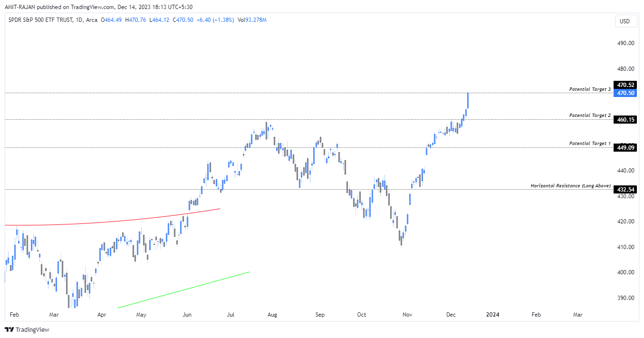Click the Horizontal Resistance (Long Above) label
Viewport: 644px width, 338px height.
click(571, 185)
